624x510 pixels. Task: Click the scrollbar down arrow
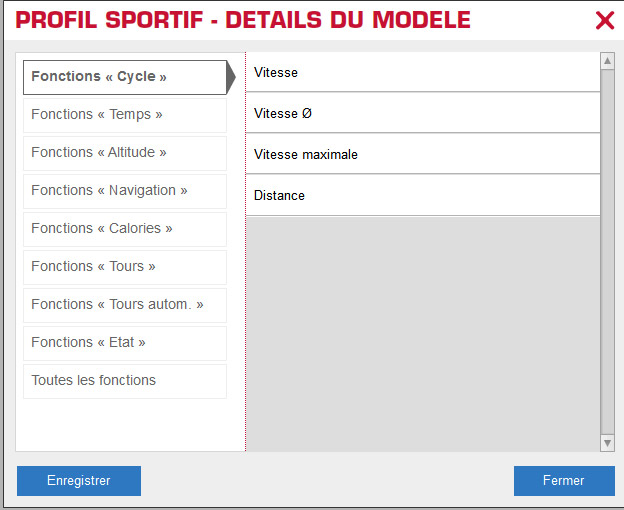point(607,443)
